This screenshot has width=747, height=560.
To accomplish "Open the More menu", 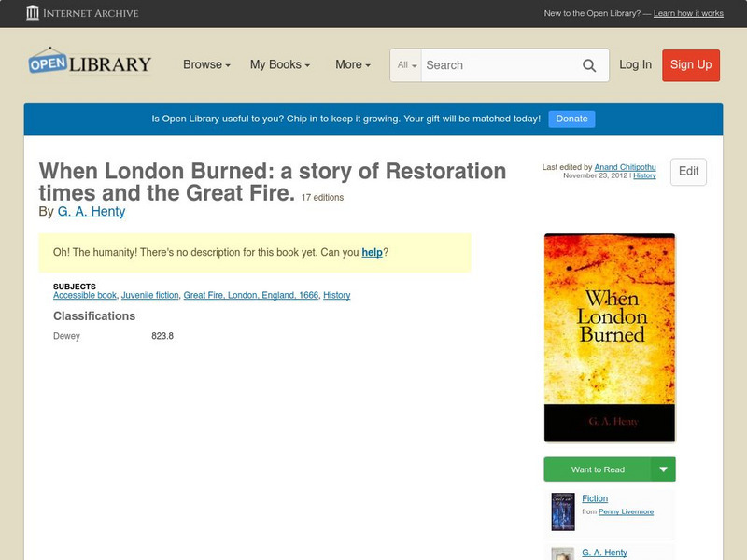I will tap(352, 65).
